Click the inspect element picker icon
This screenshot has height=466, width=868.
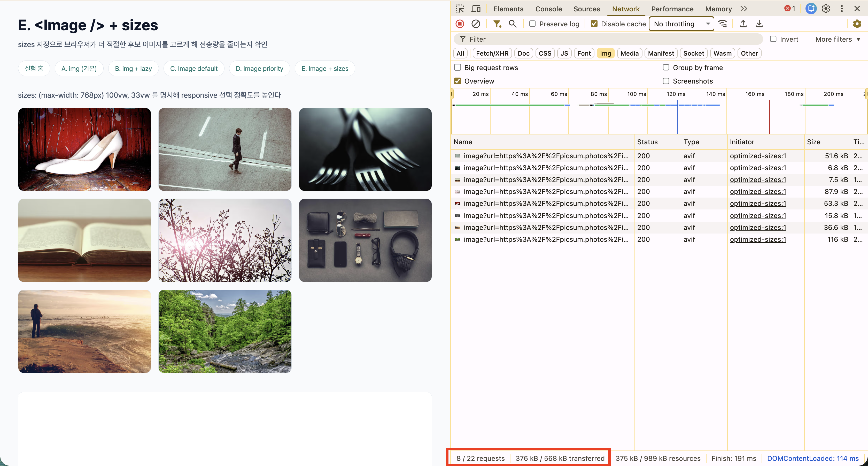click(x=460, y=9)
